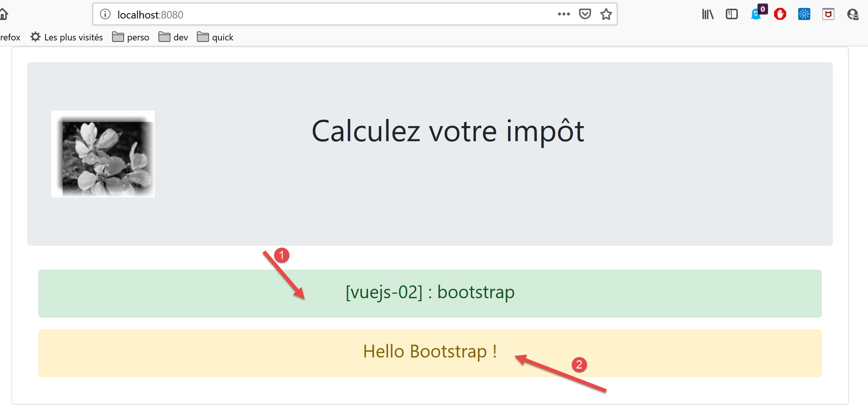Save page to Pocket icon
This screenshot has width=868, height=413.
pyautogui.click(x=585, y=14)
